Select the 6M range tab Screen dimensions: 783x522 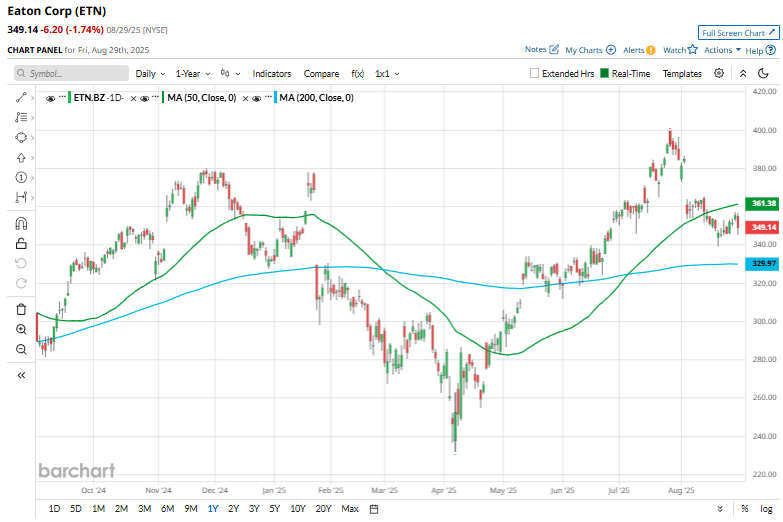167,509
